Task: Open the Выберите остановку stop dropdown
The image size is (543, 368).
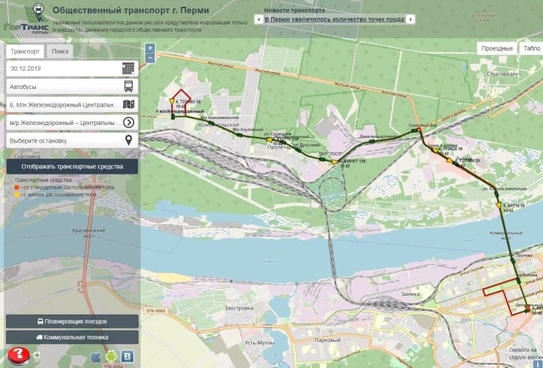Action: (72, 140)
